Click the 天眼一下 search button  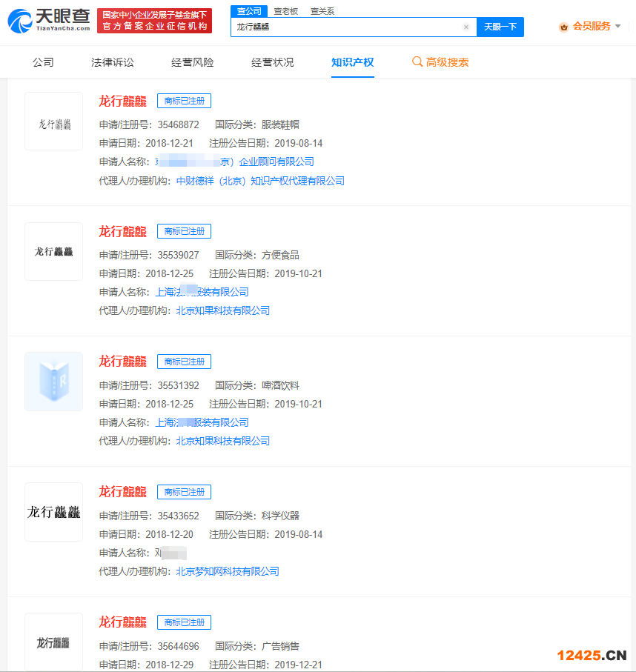(500, 27)
